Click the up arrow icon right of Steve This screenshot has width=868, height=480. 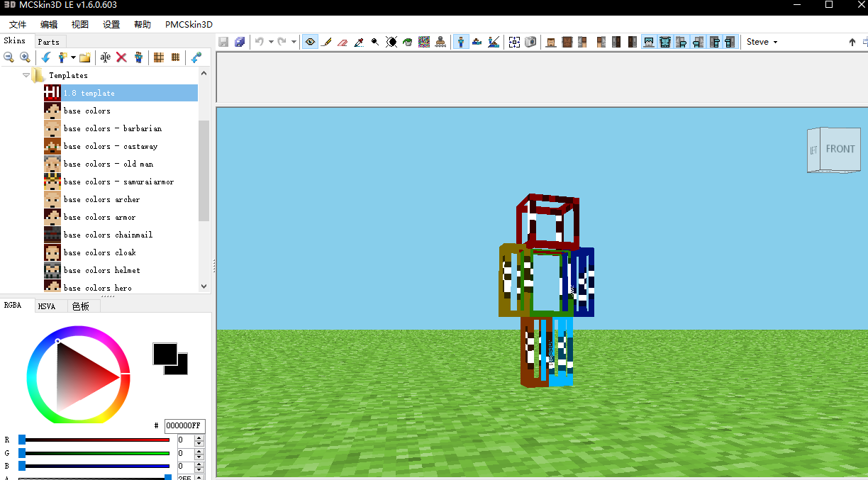pyautogui.click(x=852, y=42)
